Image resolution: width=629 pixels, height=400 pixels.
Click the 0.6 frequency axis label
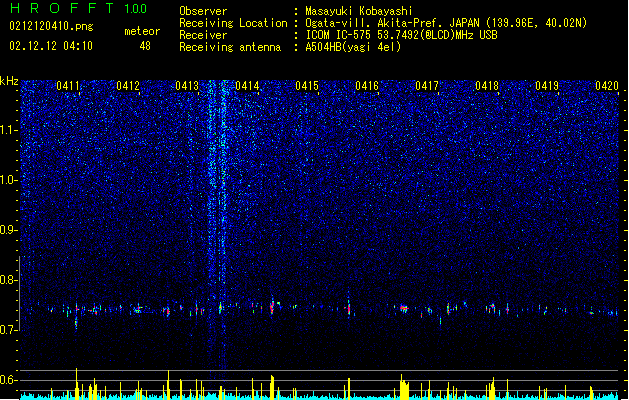tap(9, 380)
